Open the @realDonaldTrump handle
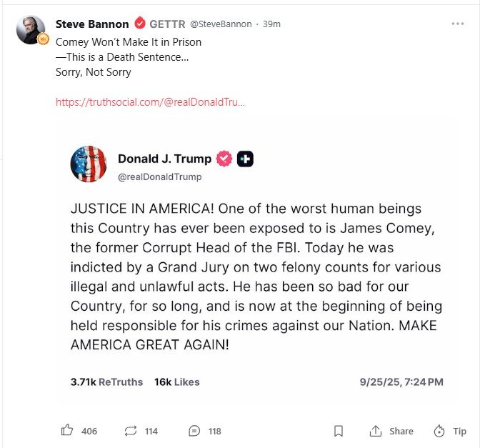Screen dimensions: 480x448 tap(159, 177)
